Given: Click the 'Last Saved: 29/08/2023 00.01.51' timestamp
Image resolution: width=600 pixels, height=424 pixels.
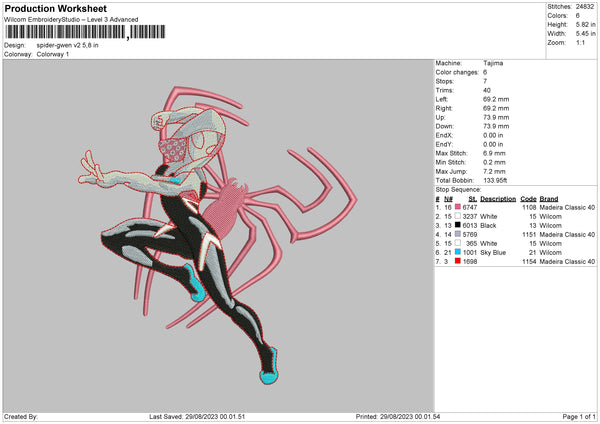Looking at the screenshot, I should [x=197, y=416].
